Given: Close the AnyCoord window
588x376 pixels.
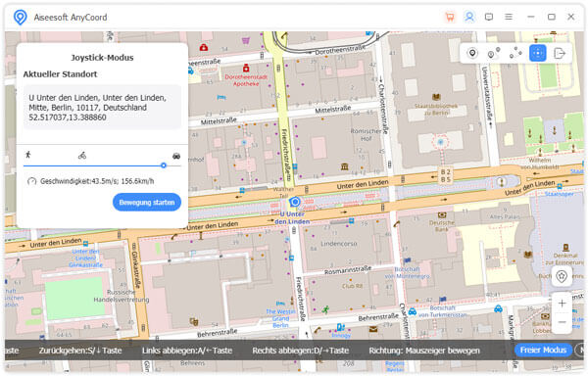Looking at the screenshot, I should 571,17.
